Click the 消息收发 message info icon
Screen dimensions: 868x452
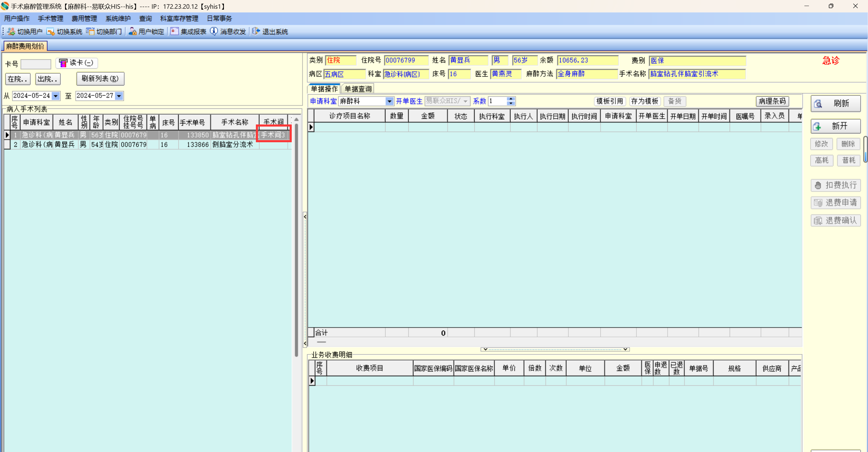[x=214, y=32]
